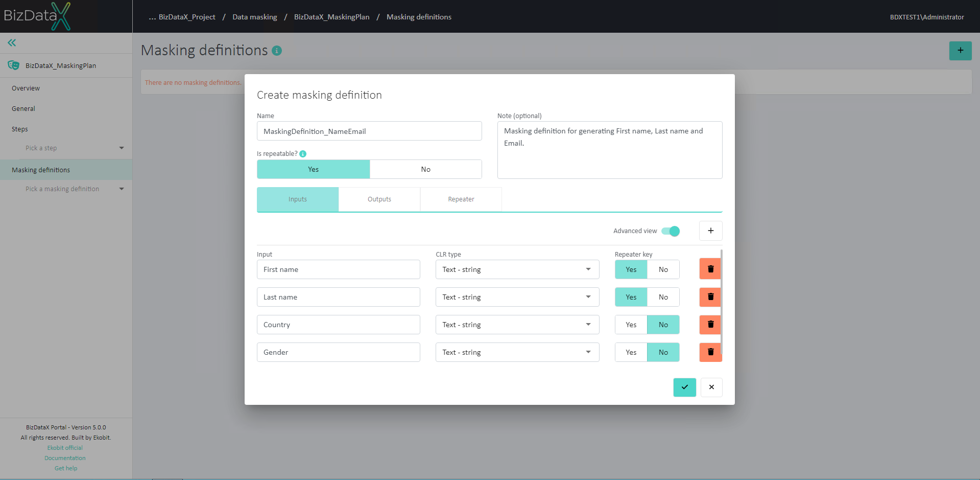Viewport: 980px width, 480px height.
Task: Edit the Gender input field
Action: tap(339, 352)
